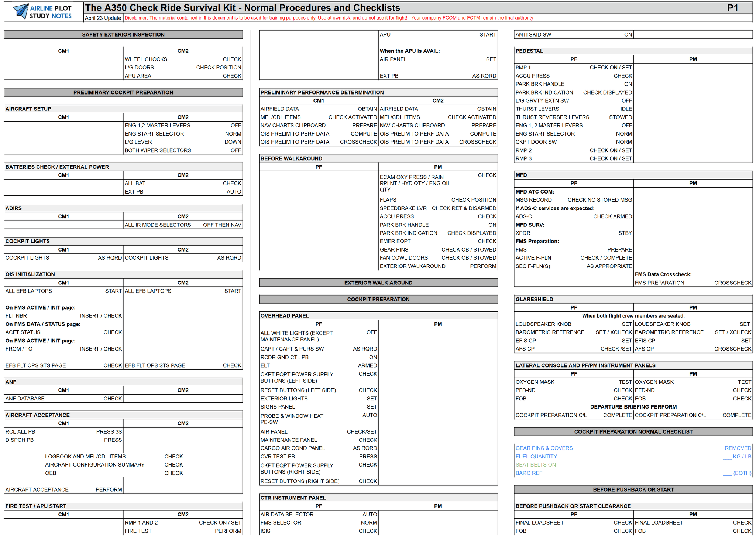Image resolution: width=756 pixels, height=539 pixels.
Task: Click 'PRELIMINARY PERFORMANCE DETERMINATION' section title
Action: pyautogui.click(x=322, y=92)
